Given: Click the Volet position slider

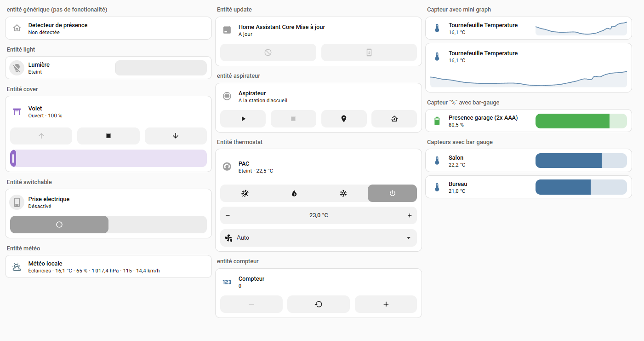Looking at the screenshot, I should 108,158.
